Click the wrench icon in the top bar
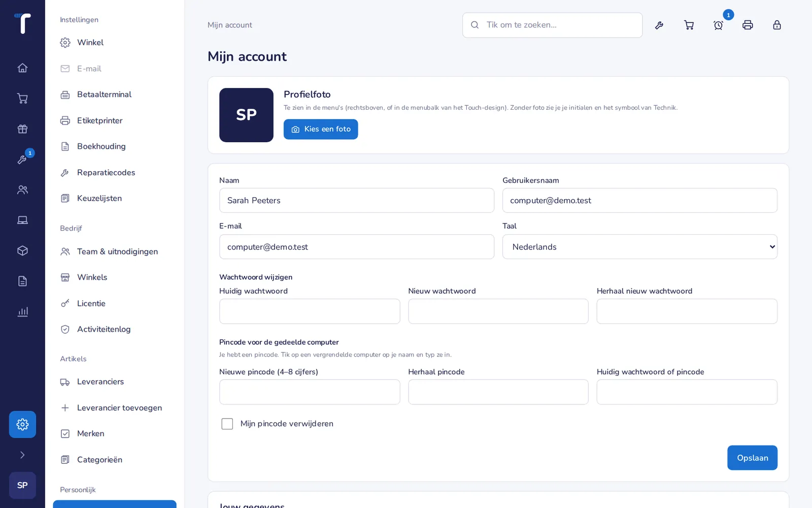 (x=659, y=25)
